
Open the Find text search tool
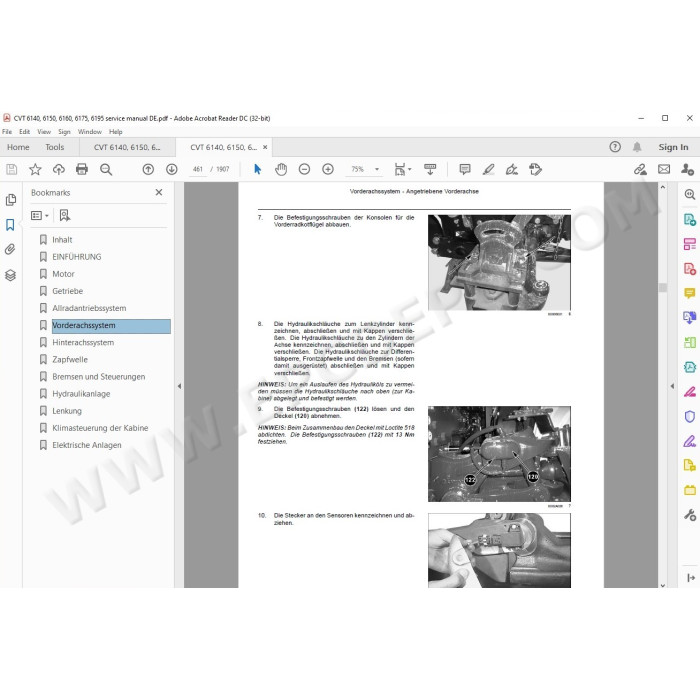point(106,169)
